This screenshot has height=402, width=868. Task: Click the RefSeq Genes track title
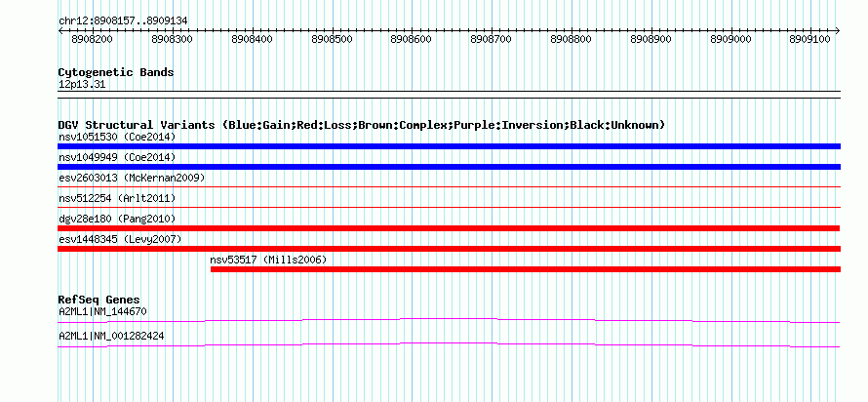click(99, 301)
